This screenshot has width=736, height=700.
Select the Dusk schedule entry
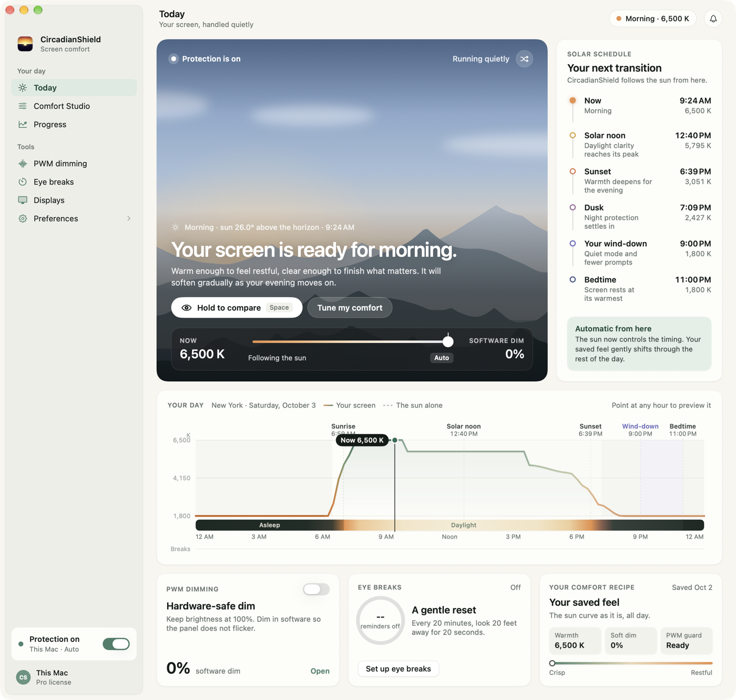pos(639,217)
